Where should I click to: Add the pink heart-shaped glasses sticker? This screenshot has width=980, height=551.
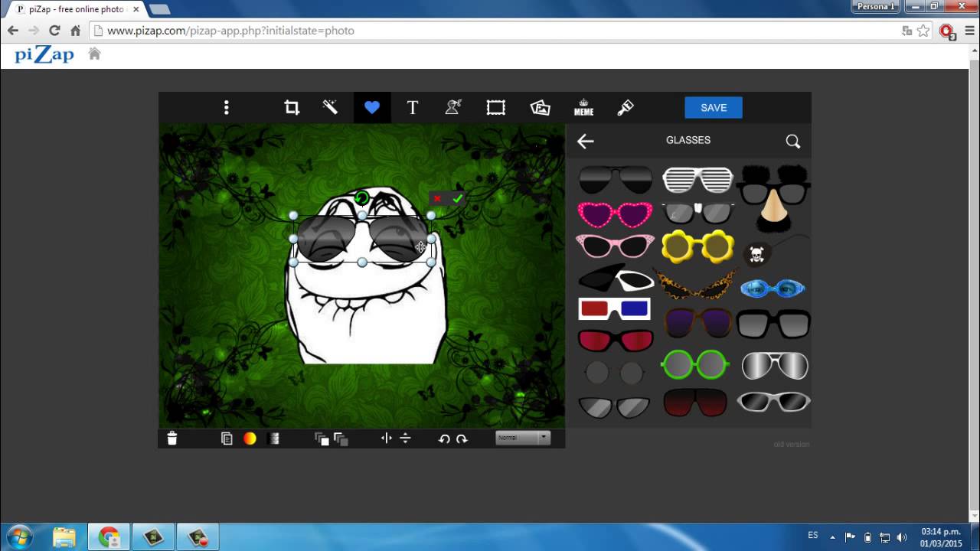615,215
